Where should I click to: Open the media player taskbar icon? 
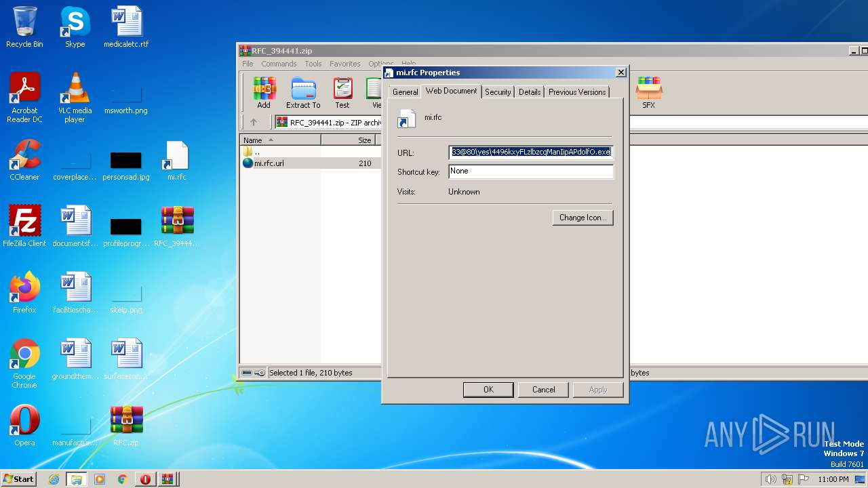[100, 479]
